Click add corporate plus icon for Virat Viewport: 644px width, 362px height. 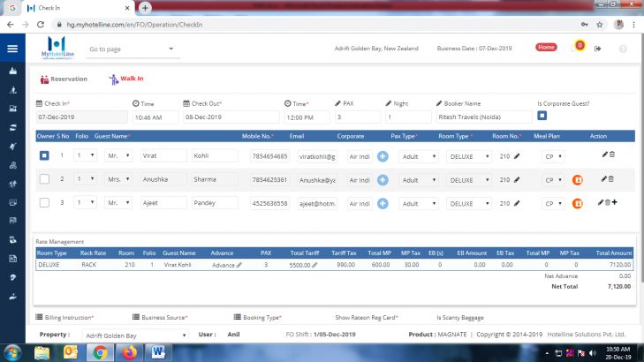pos(383,156)
